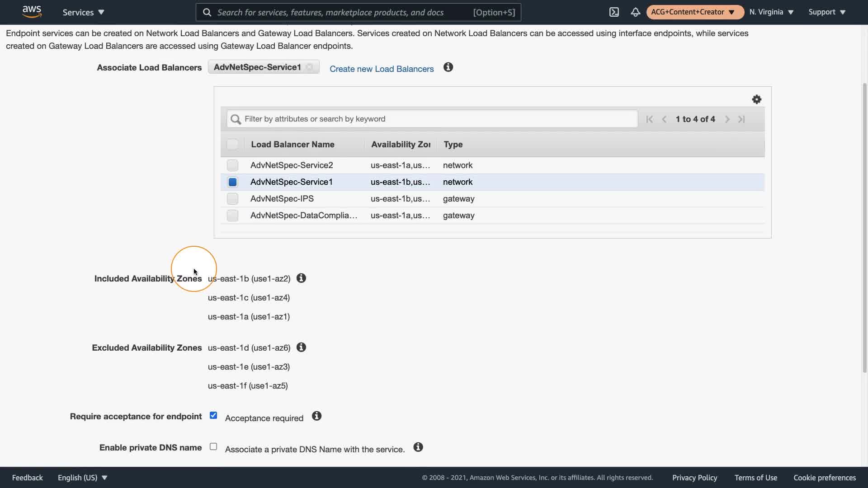
Task: Click the Create new Load Balancers link
Action: point(382,69)
